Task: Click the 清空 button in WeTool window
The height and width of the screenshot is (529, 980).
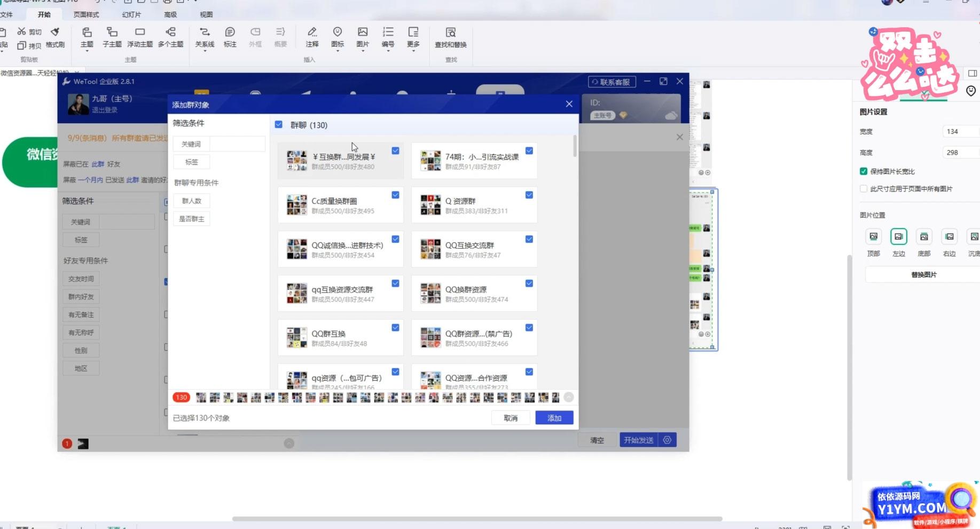Action: point(597,440)
